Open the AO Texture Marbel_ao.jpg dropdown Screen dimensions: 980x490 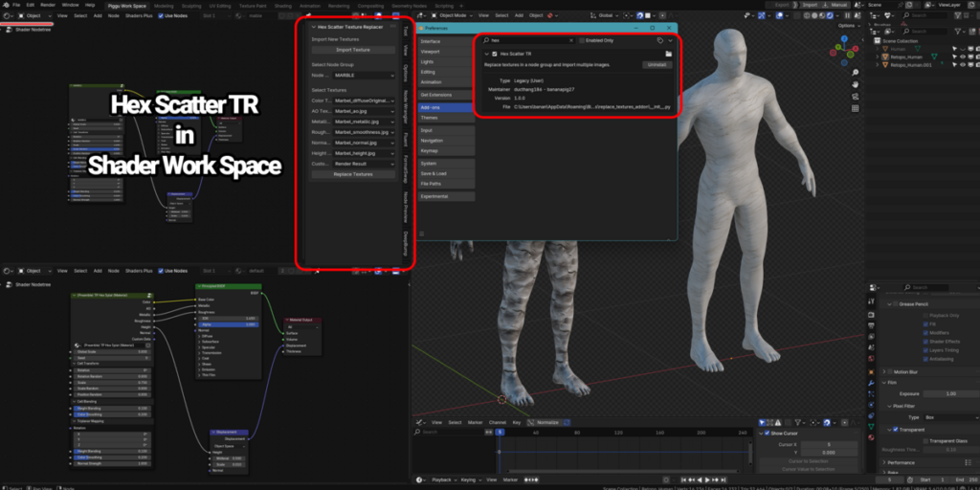click(364, 111)
